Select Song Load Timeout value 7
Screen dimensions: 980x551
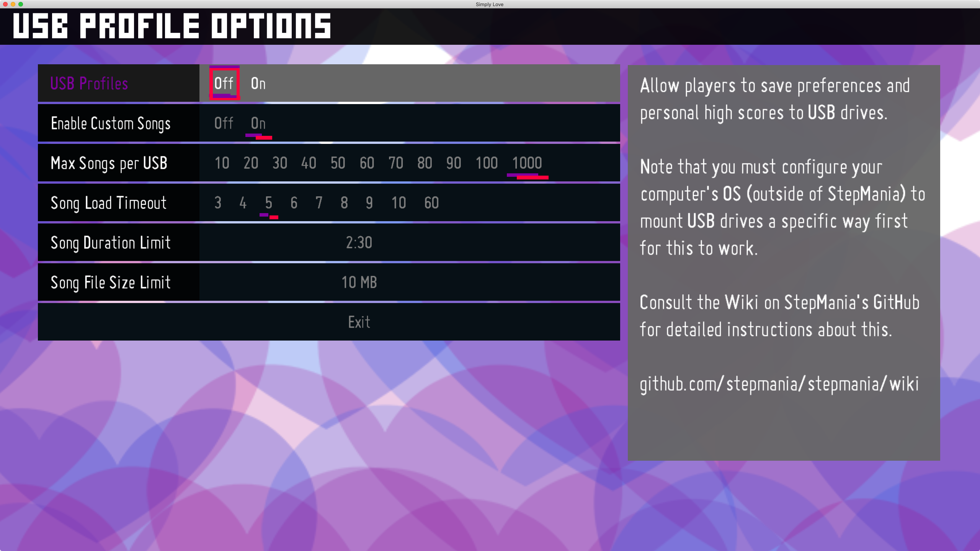point(318,202)
